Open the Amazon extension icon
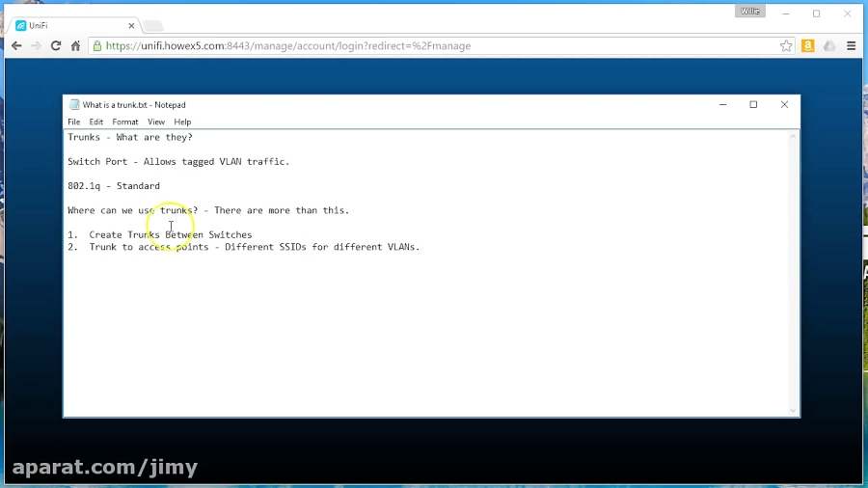The width and height of the screenshot is (868, 488). pos(807,46)
